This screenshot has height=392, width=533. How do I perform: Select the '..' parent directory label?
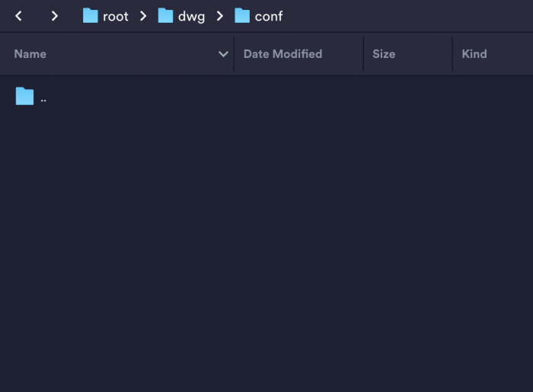(43, 97)
